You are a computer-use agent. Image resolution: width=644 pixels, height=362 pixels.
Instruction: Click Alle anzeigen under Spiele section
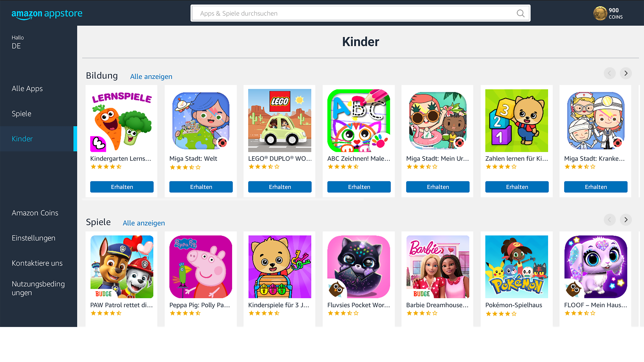click(144, 223)
